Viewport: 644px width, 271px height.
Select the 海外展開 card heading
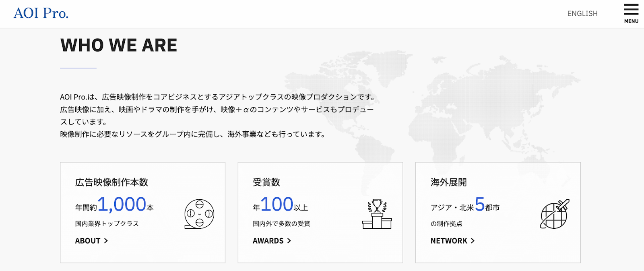(449, 182)
